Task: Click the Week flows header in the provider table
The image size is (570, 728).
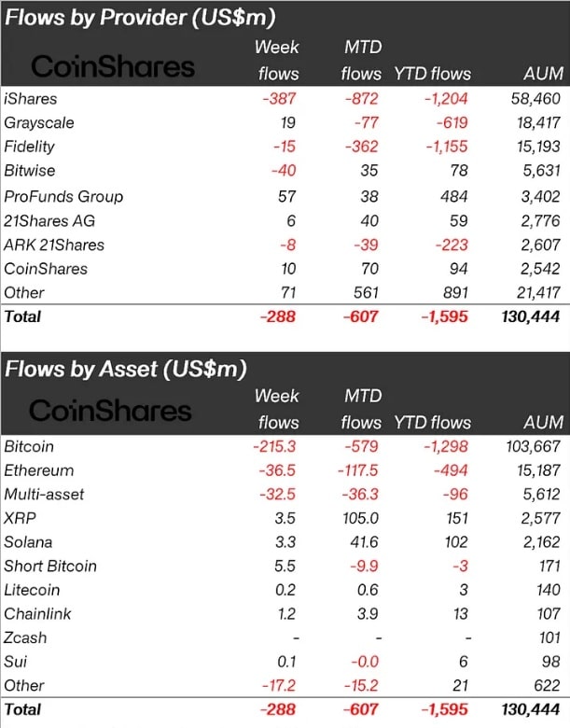Action: pos(277,60)
